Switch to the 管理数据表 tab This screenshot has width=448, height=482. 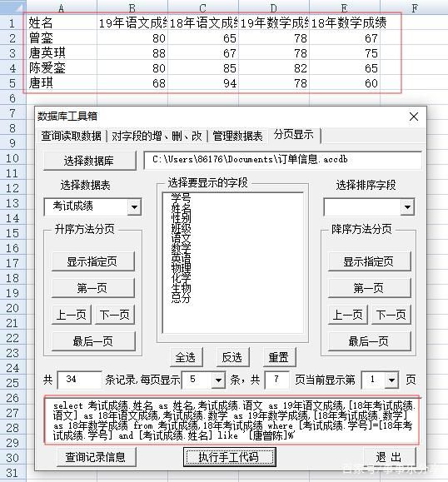[x=237, y=136]
